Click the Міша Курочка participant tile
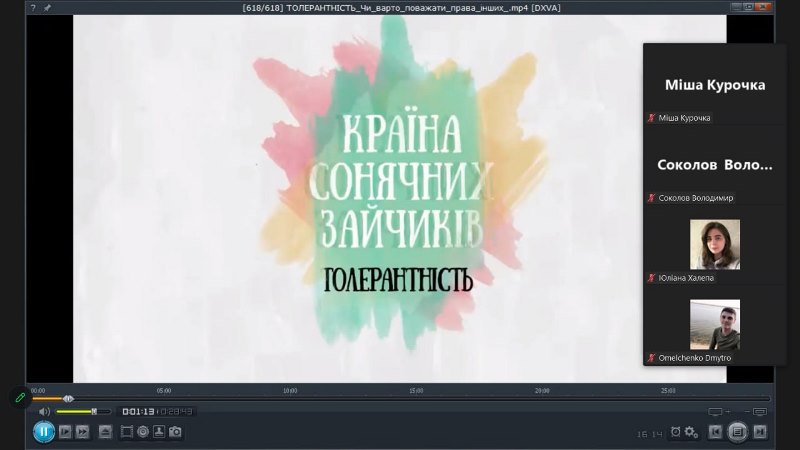800x450 pixels. tap(714, 85)
